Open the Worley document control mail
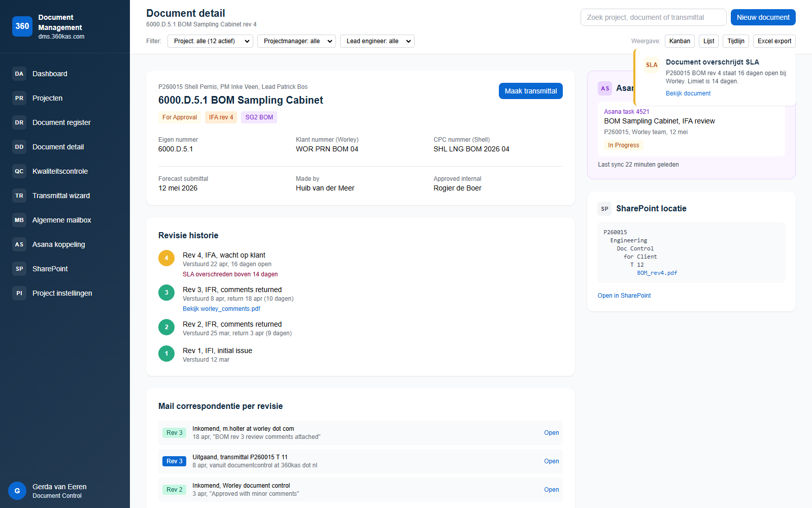The height and width of the screenshot is (508, 812). 360,490
